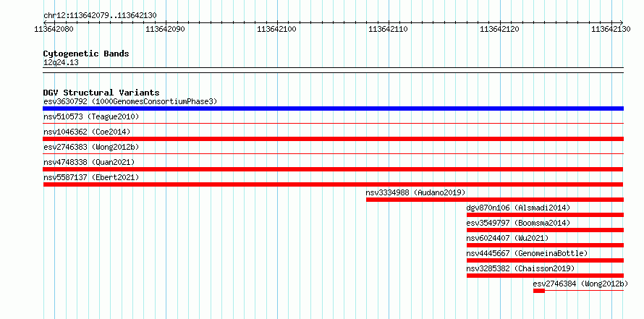
Task: Click the esv2746384 (Wong2012b) label
Action: point(581,284)
